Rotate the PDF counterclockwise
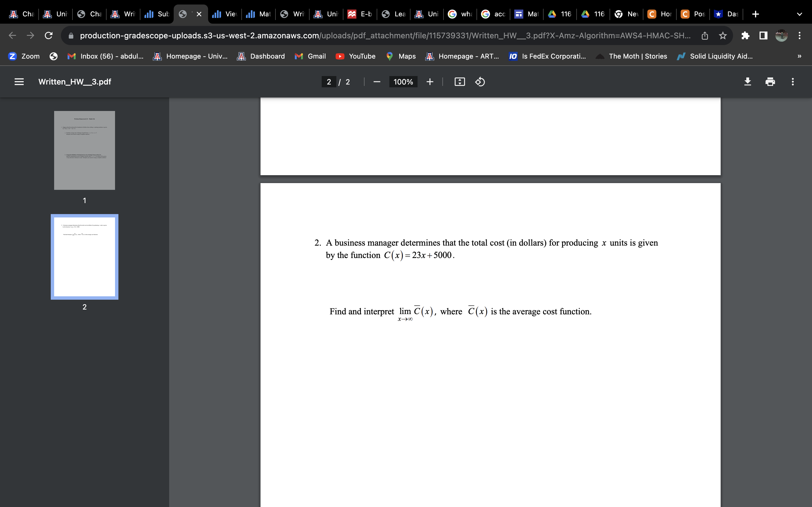 [480, 82]
